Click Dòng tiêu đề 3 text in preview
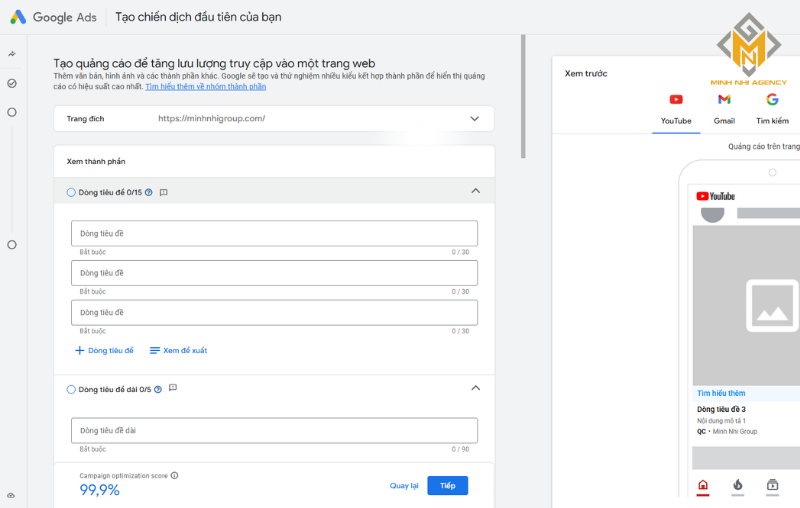Viewport: 800px width, 508px height. [721, 409]
